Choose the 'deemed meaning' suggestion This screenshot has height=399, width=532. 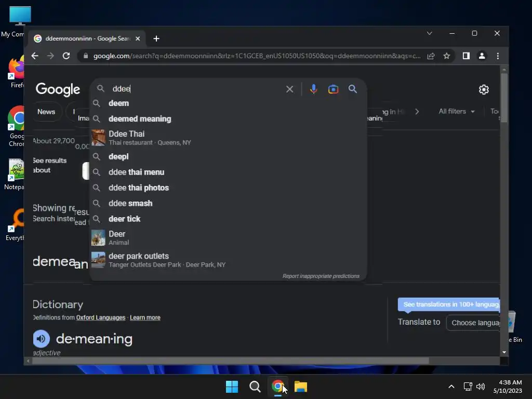click(228, 119)
